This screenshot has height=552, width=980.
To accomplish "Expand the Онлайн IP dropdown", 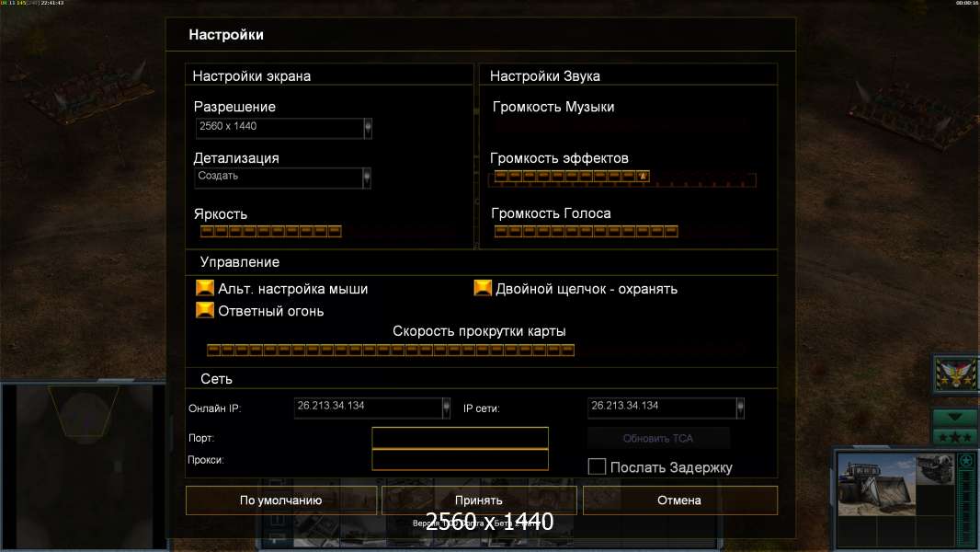I will (446, 408).
